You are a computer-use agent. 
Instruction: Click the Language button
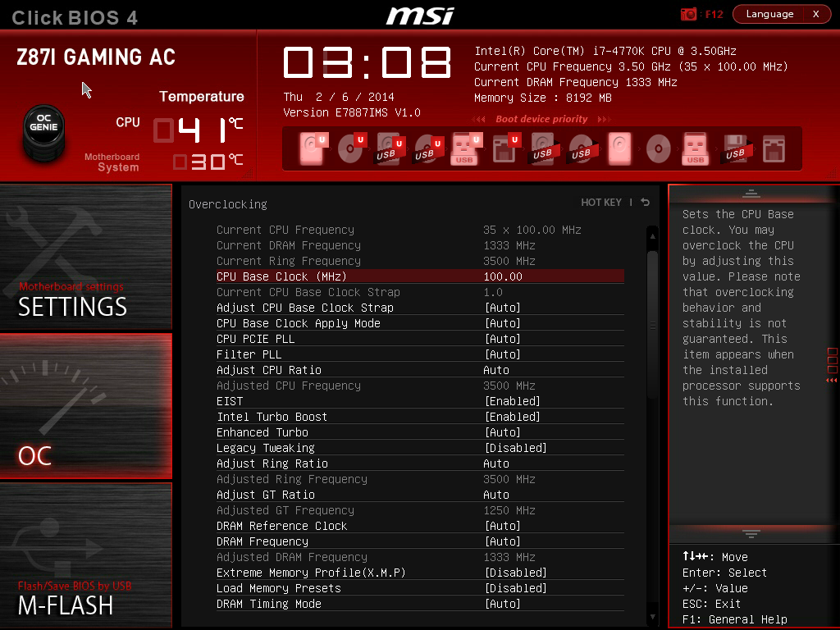[x=769, y=14]
